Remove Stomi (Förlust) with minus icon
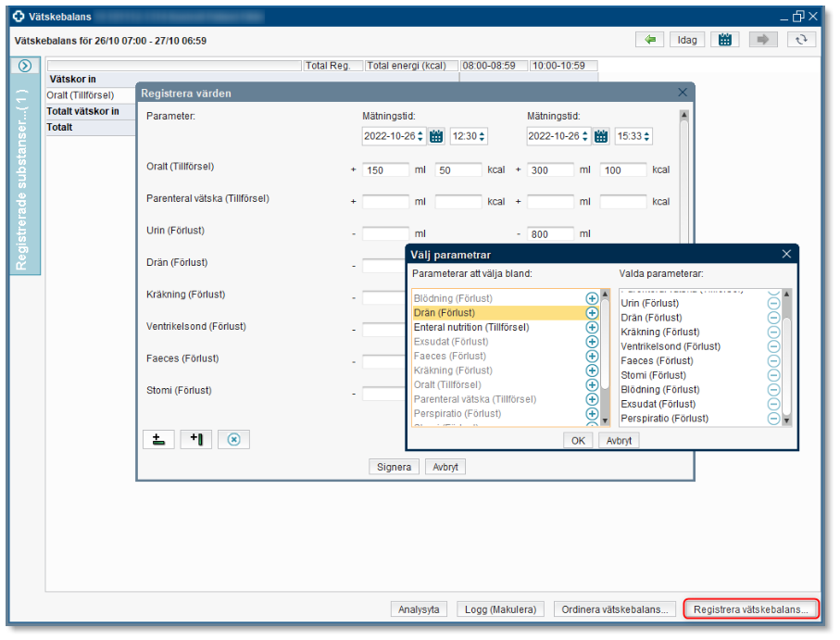 (774, 375)
